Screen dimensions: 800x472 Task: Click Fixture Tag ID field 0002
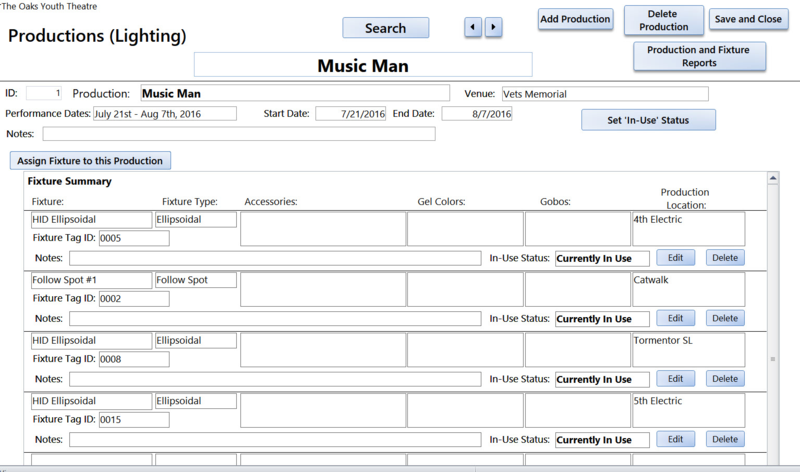click(x=134, y=299)
